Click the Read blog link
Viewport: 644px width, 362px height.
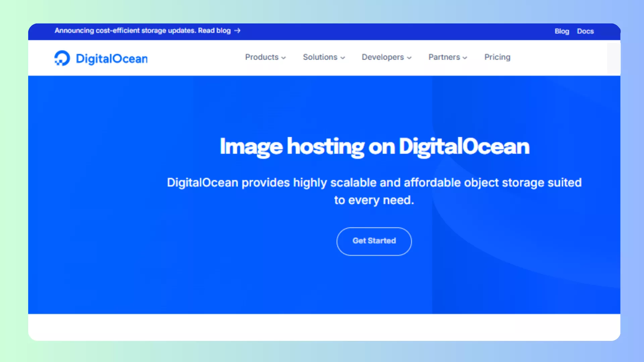(214, 31)
